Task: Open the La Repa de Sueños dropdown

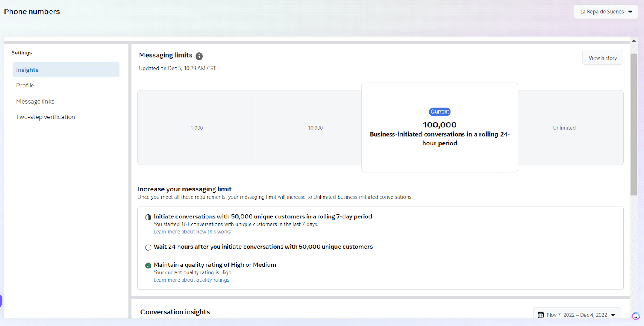Action: point(606,12)
